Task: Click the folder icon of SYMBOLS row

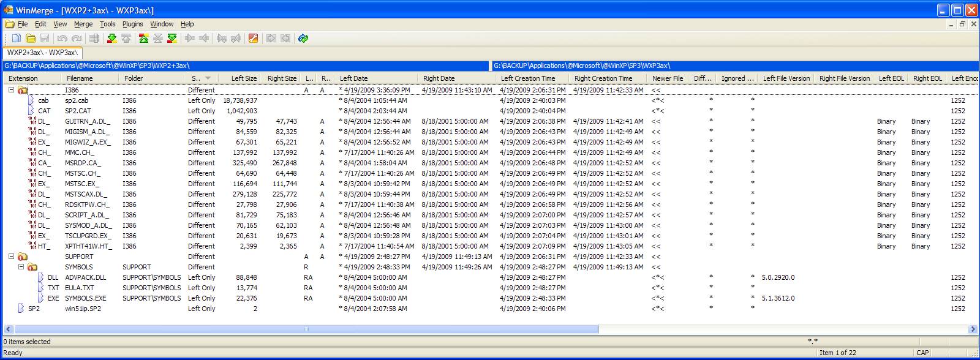Action: 32,267
